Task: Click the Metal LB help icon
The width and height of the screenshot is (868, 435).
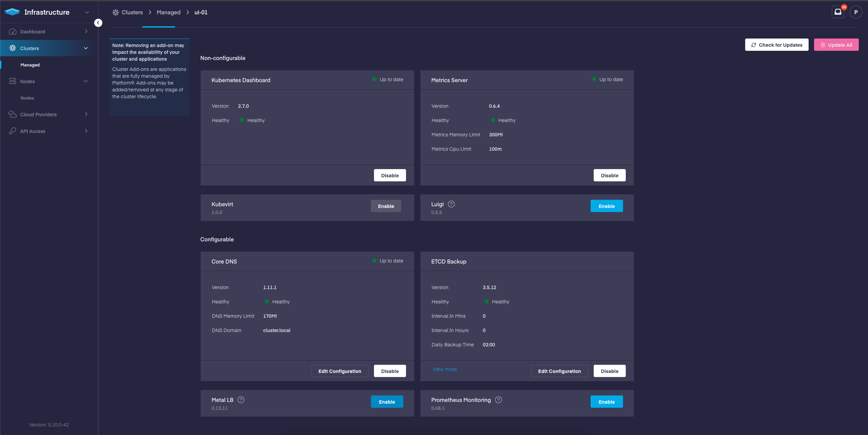Action: pos(241,400)
